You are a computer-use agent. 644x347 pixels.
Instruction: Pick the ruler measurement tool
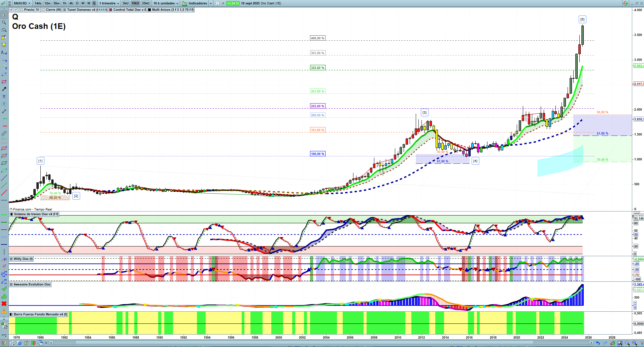click(4, 133)
